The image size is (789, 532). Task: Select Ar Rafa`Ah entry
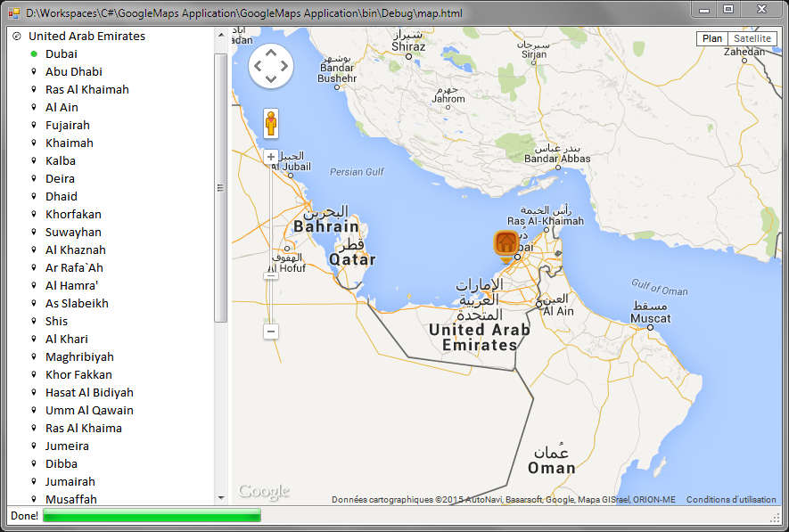click(74, 268)
